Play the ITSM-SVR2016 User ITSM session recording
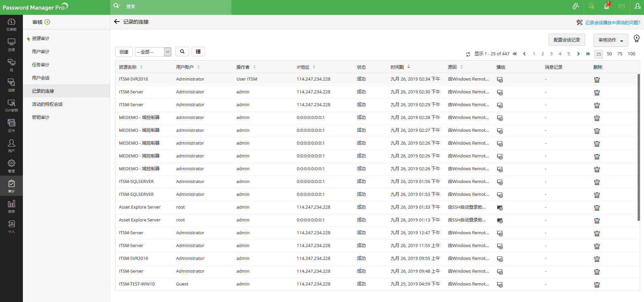The width and height of the screenshot is (644, 302). coord(500,80)
